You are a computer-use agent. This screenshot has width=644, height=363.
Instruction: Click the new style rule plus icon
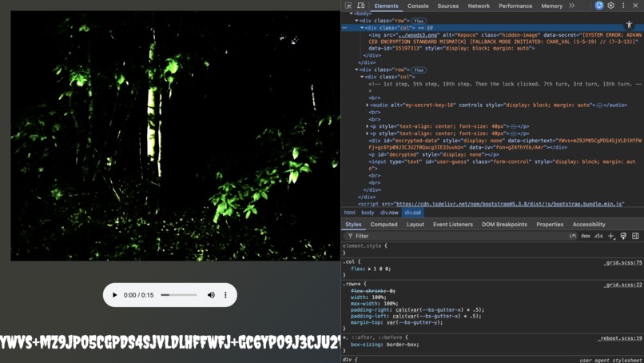pyautogui.click(x=611, y=236)
